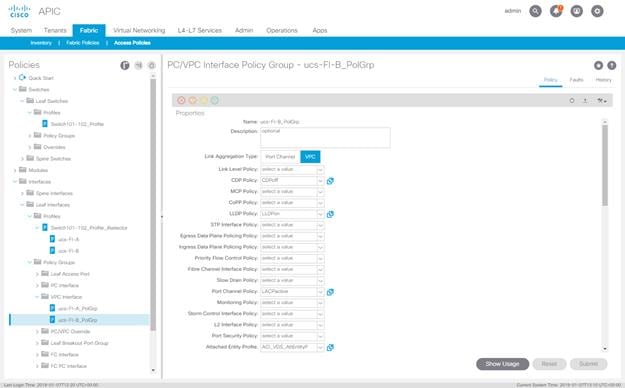The image size is (625, 388).
Task: Open the Apps menu tab
Action: (320, 30)
